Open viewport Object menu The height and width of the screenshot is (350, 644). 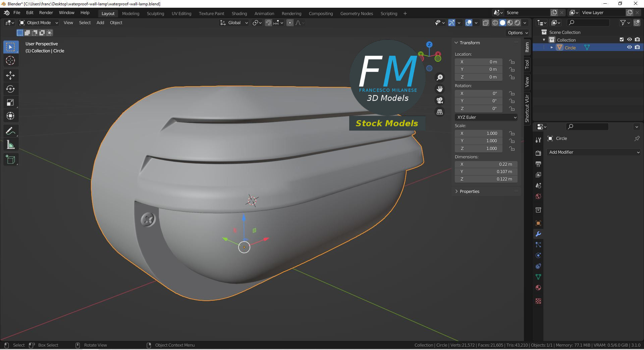(x=116, y=23)
